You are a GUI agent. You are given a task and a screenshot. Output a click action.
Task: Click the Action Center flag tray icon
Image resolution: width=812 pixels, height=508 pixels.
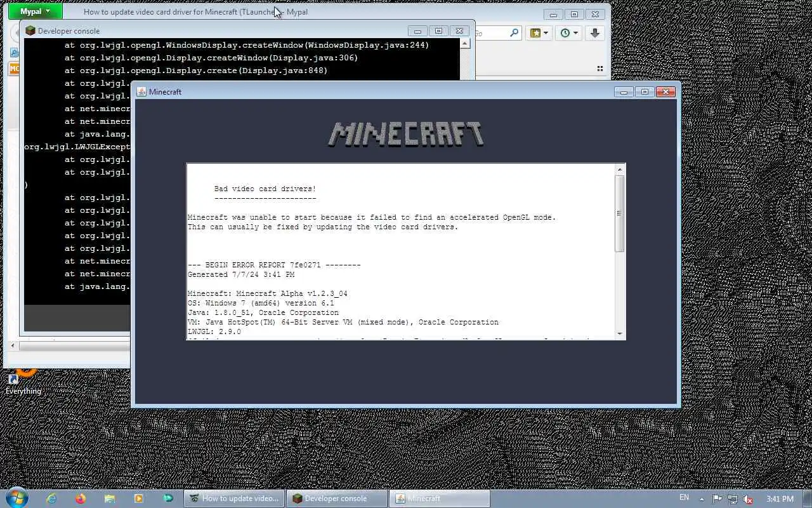717,498
